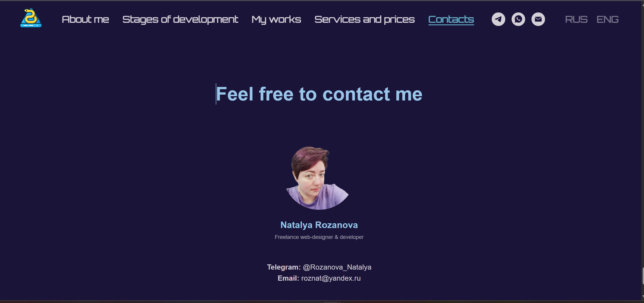The height and width of the screenshot is (303, 644).
Task: Navigate to My works
Action: tap(276, 19)
